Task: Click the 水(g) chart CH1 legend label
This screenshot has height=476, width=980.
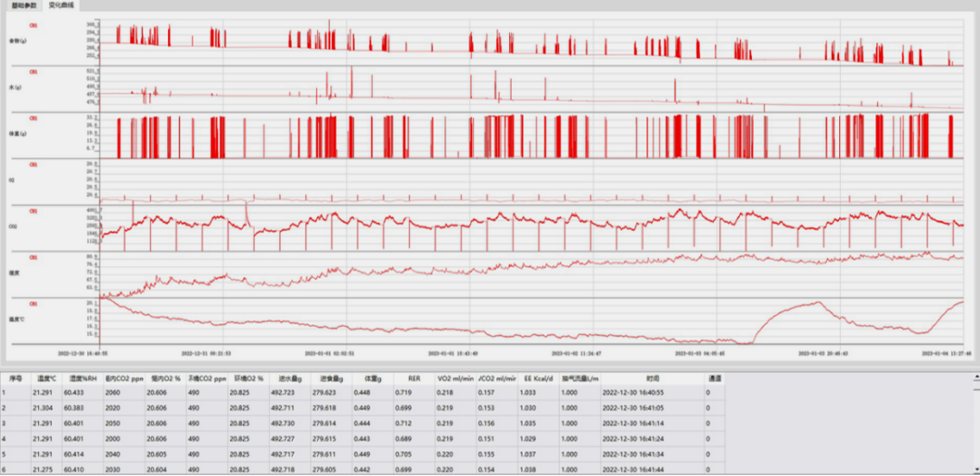Action: [x=34, y=72]
